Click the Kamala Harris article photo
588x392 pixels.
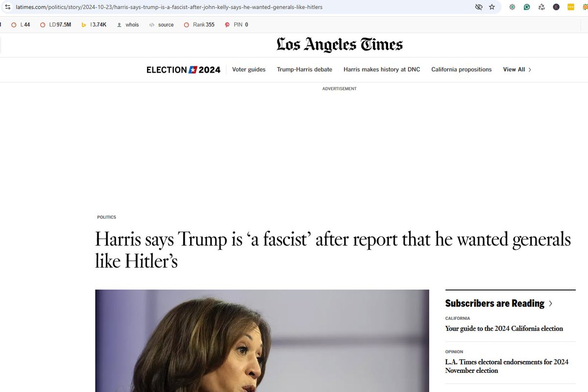pos(262,343)
